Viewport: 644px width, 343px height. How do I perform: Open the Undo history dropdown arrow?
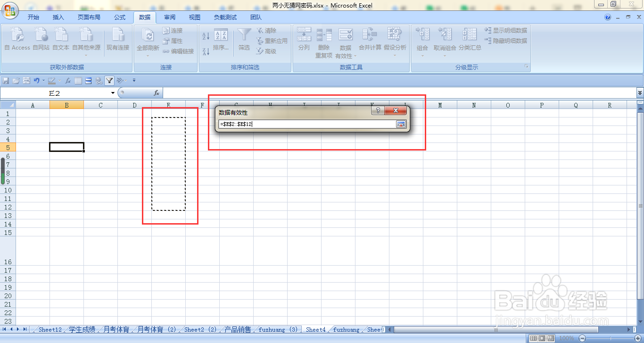click(43, 81)
